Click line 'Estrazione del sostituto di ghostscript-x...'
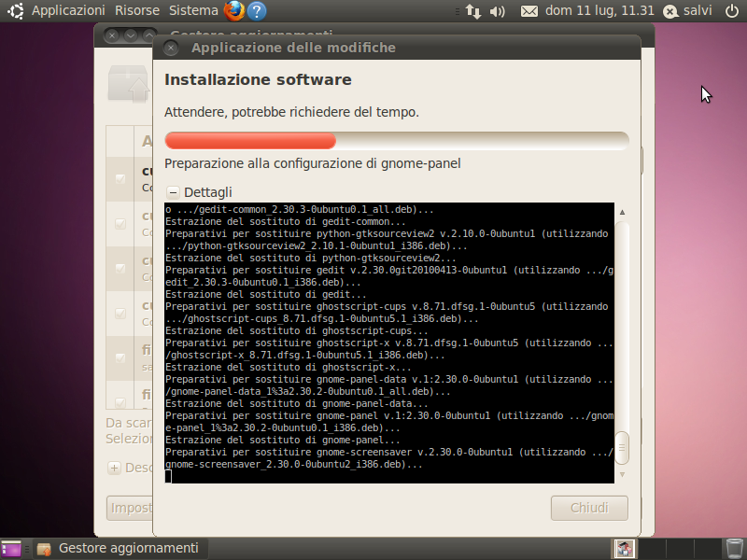Image resolution: width=747 pixels, height=560 pixels. [289, 368]
